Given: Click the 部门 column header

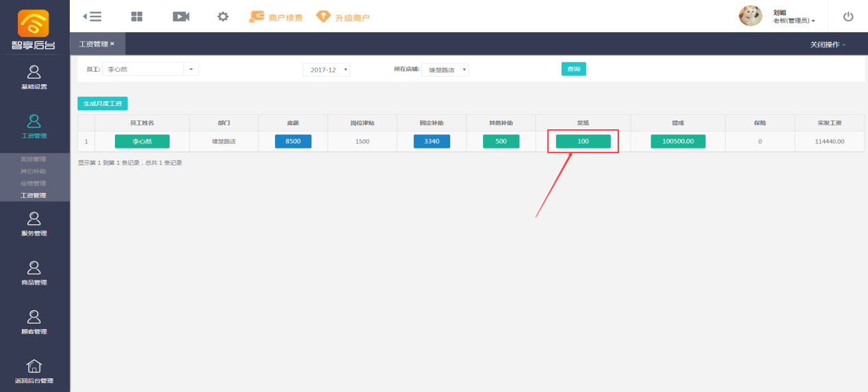Looking at the screenshot, I should pos(224,122).
